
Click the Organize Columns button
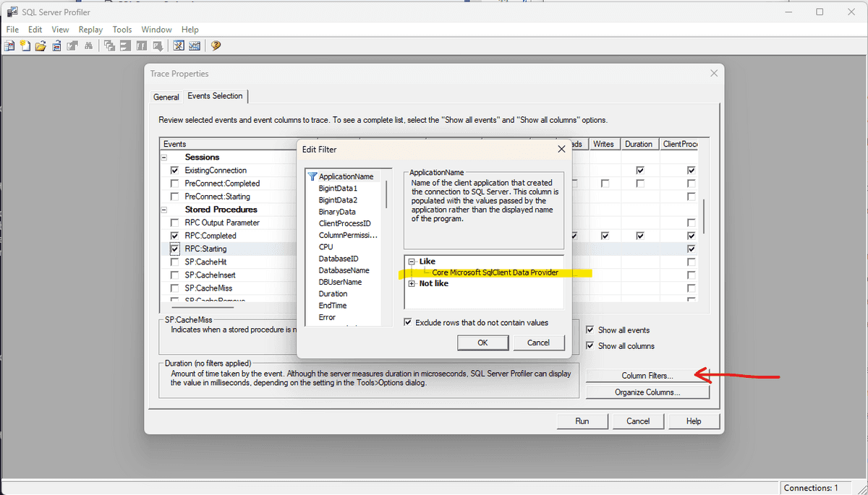(647, 391)
